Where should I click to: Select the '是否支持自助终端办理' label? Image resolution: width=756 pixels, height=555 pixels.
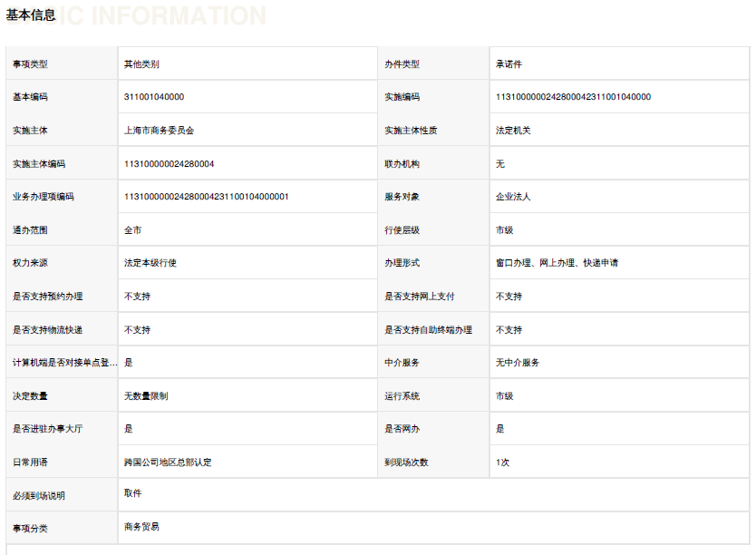[428, 330]
